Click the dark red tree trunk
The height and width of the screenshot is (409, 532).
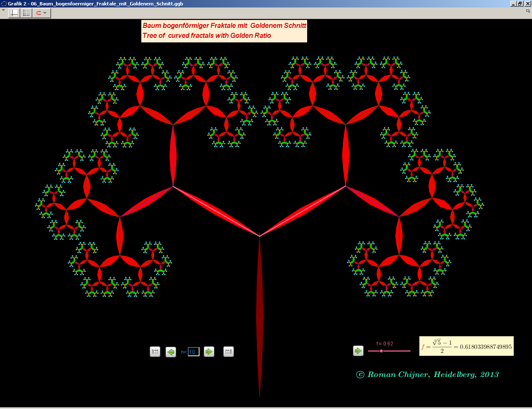click(260, 316)
